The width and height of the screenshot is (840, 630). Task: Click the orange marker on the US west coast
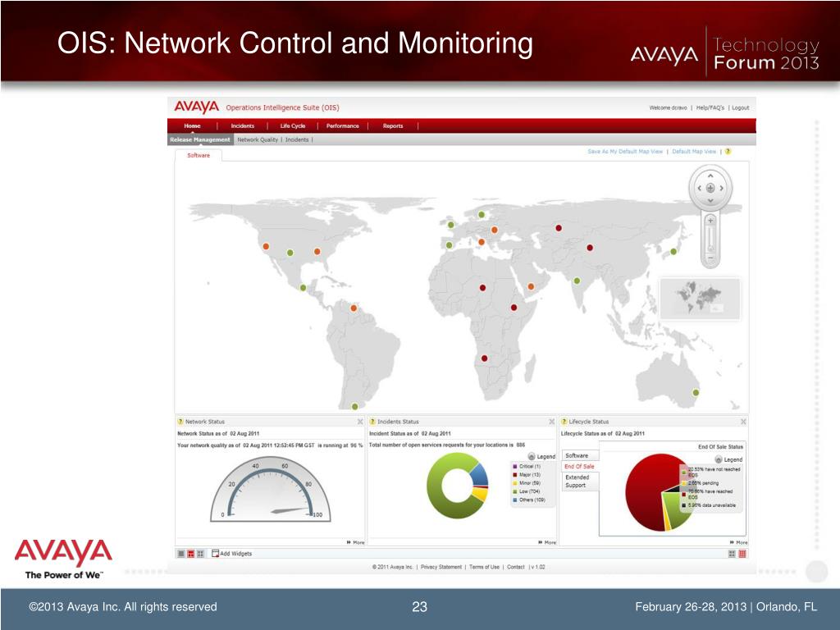click(266, 246)
